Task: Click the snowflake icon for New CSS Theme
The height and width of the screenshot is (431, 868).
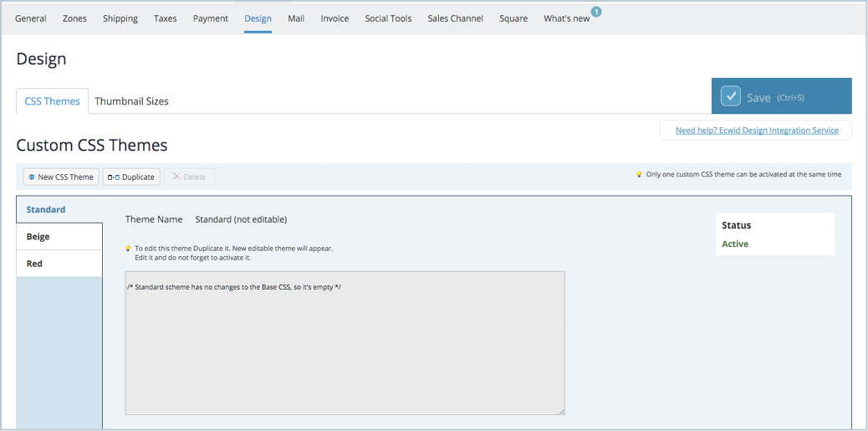Action: tap(32, 177)
